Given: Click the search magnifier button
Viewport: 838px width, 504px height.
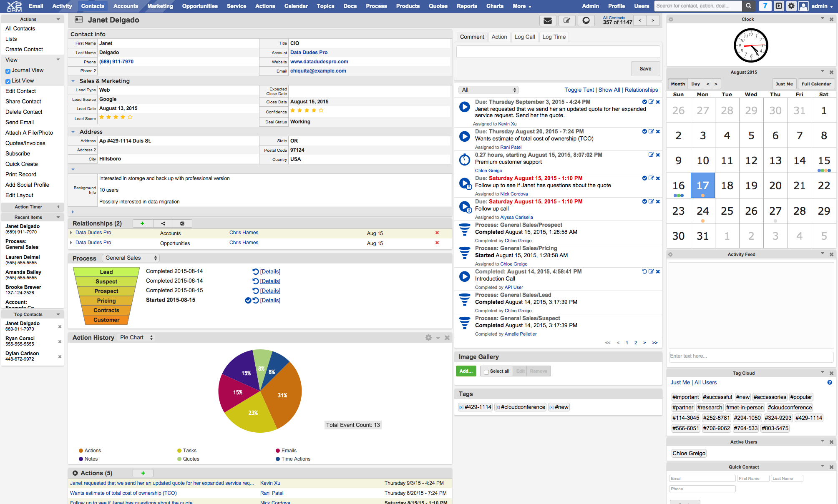Looking at the screenshot, I should coord(749,6).
